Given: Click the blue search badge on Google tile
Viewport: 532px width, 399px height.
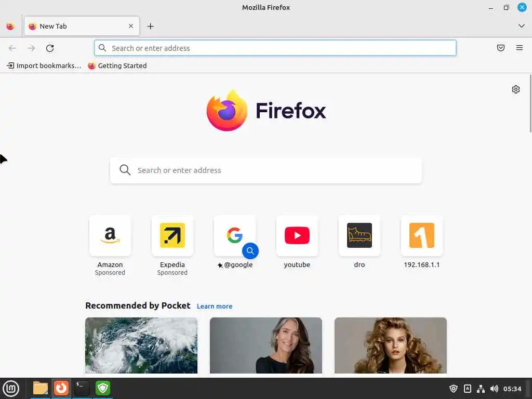Looking at the screenshot, I should pos(250,251).
